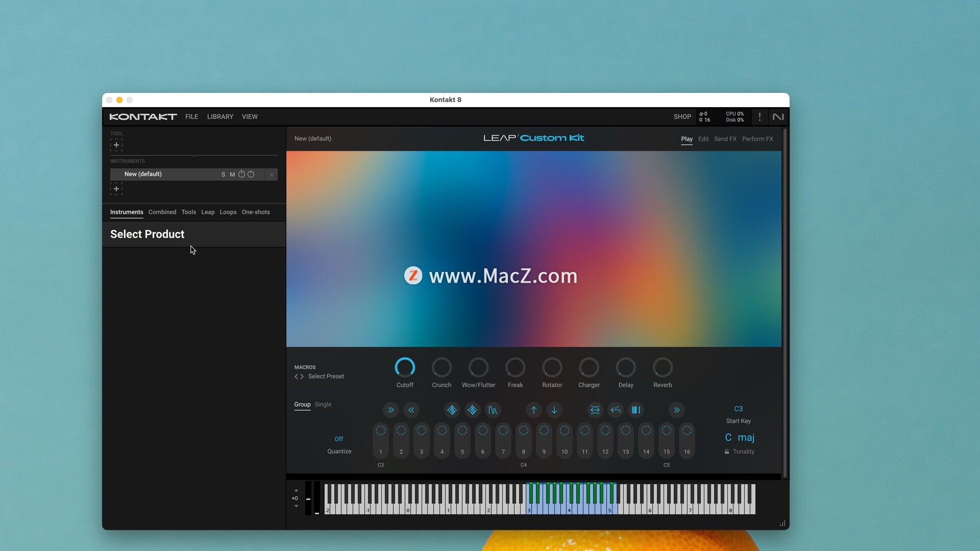The image size is (980, 551).
Task: Click the Cutoff macro knob
Action: pos(405,367)
